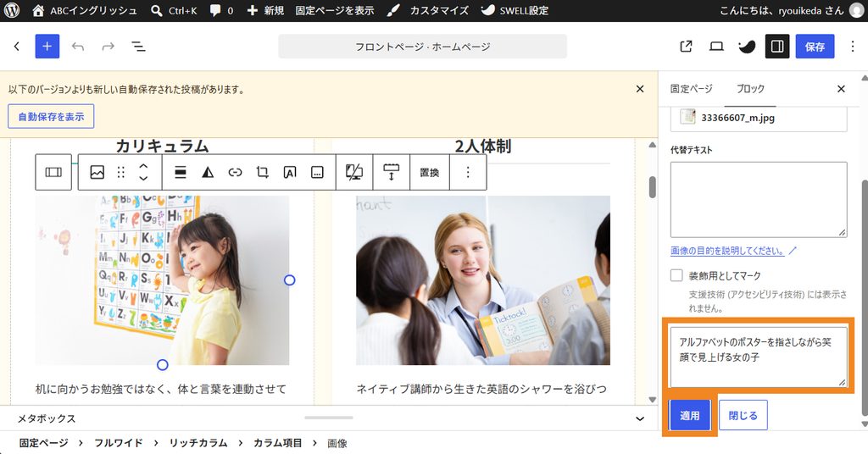Screen dimensions: 868x454
Task: Switch to ブロック tab
Action: point(750,88)
